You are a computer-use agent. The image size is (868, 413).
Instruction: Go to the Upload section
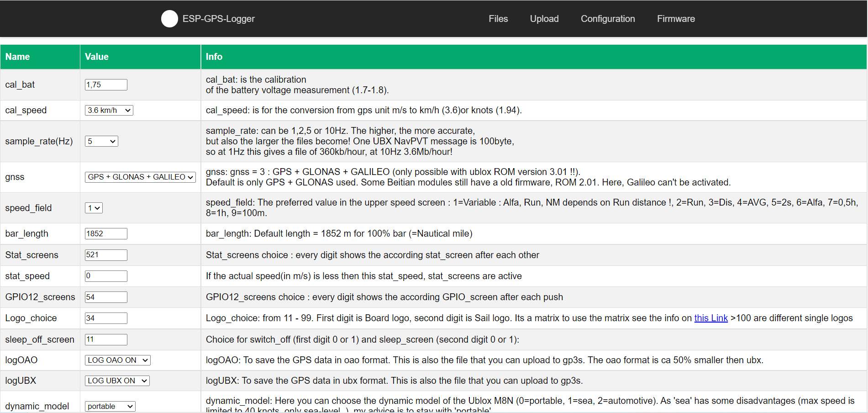point(544,19)
